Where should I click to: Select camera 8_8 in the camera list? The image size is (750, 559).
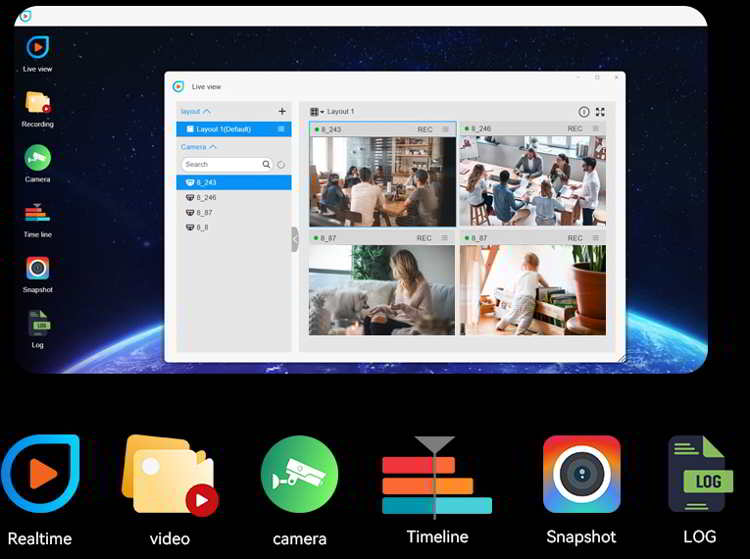pyautogui.click(x=233, y=228)
